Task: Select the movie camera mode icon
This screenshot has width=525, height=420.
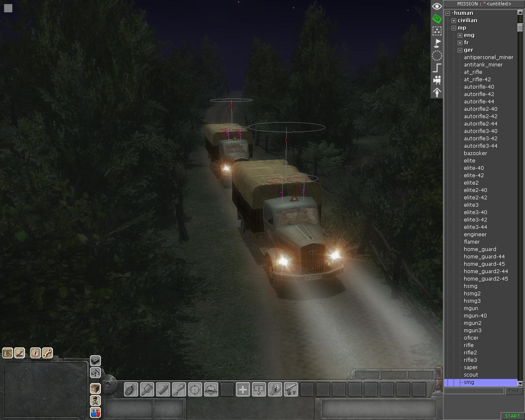Action: click(437, 80)
